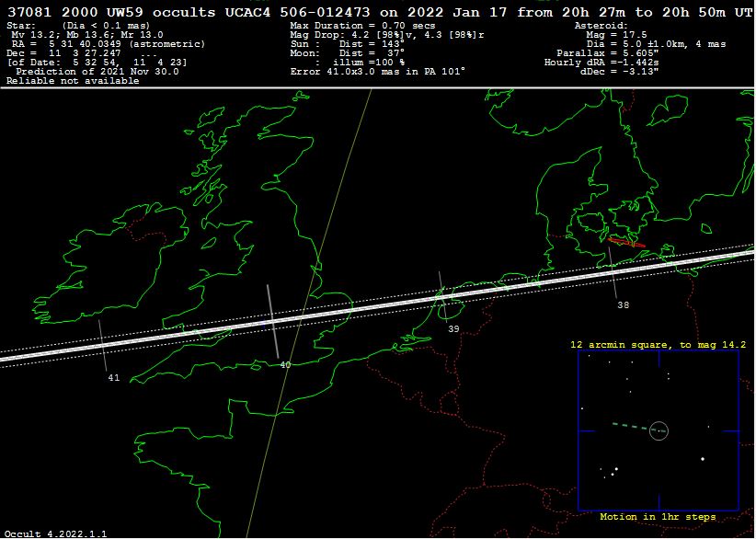Click the time marker labeled 40
The height and width of the screenshot is (539, 756).
[x=285, y=364]
